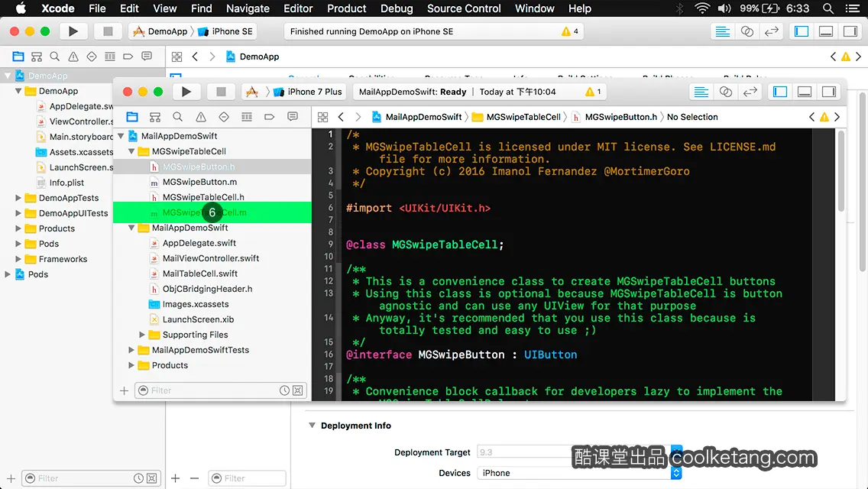Viewport: 868px width, 489px height.
Task: Open MGSwipeButton.m in the navigator
Action: 200,182
